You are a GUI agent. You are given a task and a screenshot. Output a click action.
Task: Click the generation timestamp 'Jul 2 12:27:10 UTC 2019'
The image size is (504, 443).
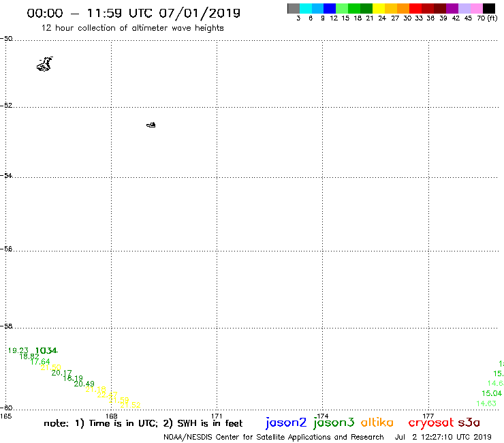tap(443, 437)
